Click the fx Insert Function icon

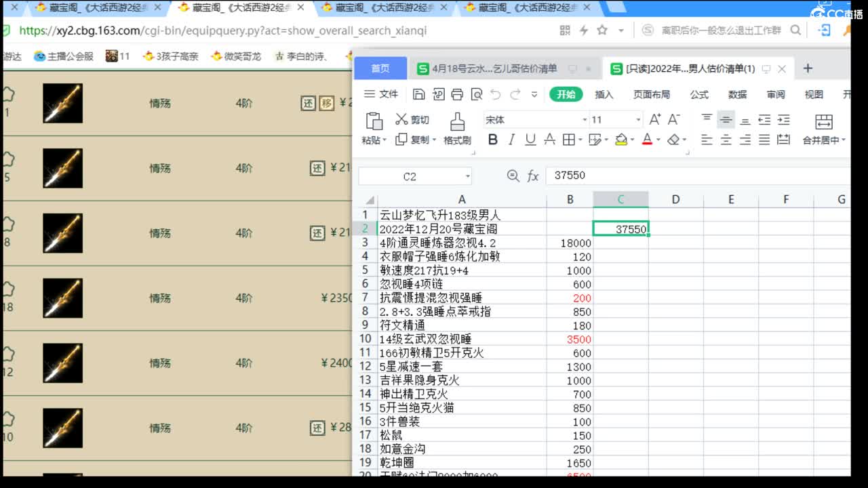[533, 176]
